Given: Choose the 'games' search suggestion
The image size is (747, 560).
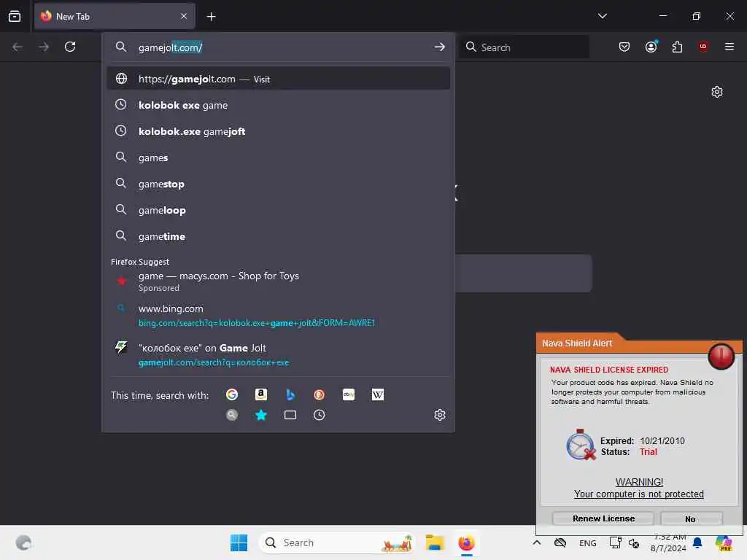Looking at the screenshot, I should click(279, 157).
